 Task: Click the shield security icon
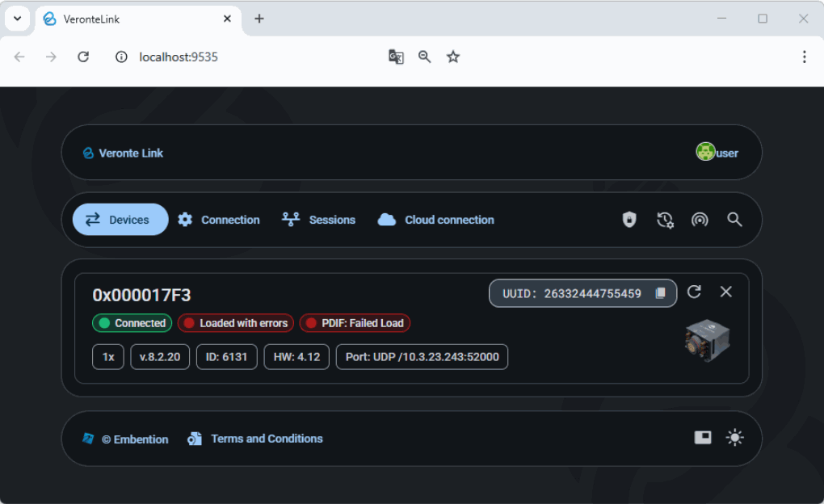pyautogui.click(x=629, y=220)
